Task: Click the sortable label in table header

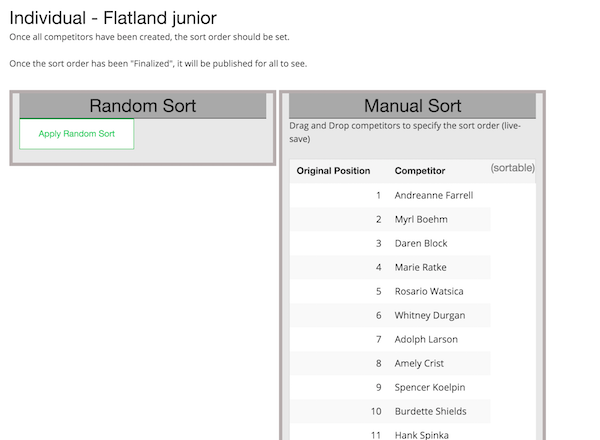Action: pos(512,168)
